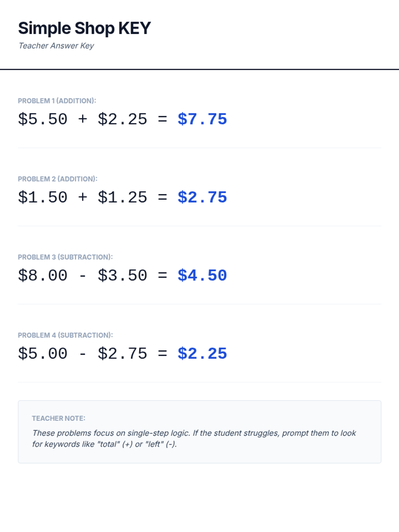Click the $2.25 addend in Problem 1
The height and width of the screenshot is (532, 399).
point(122,119)
